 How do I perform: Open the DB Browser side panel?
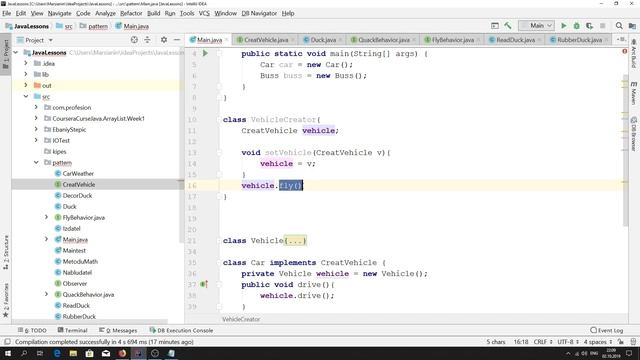coord(634,134)
